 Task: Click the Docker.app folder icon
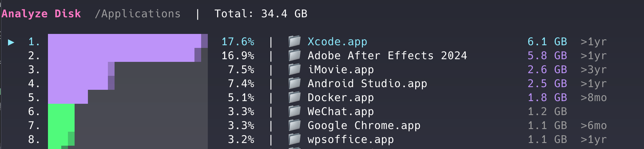294,97
